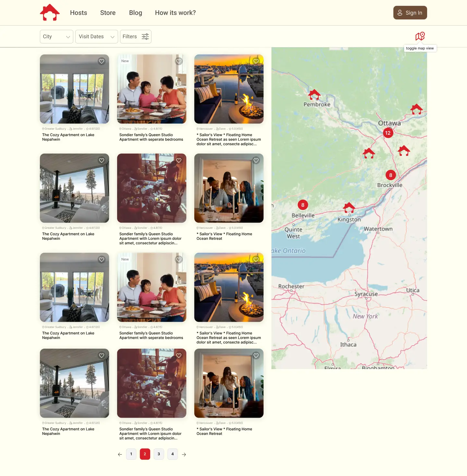This screenshot has width=467, height=476.
Task: Click the cluster marker 8 near Brockville
Action: click(391, 175)
